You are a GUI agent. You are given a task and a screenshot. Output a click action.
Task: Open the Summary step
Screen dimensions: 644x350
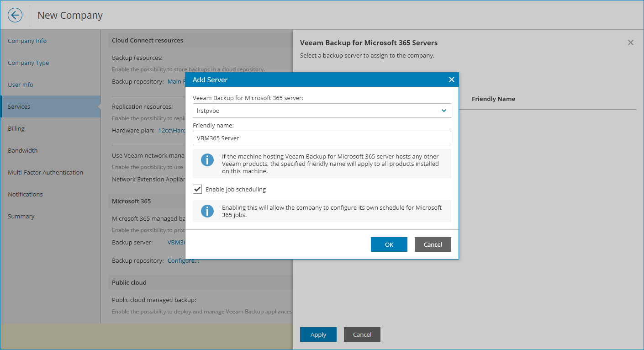(21, 216)
